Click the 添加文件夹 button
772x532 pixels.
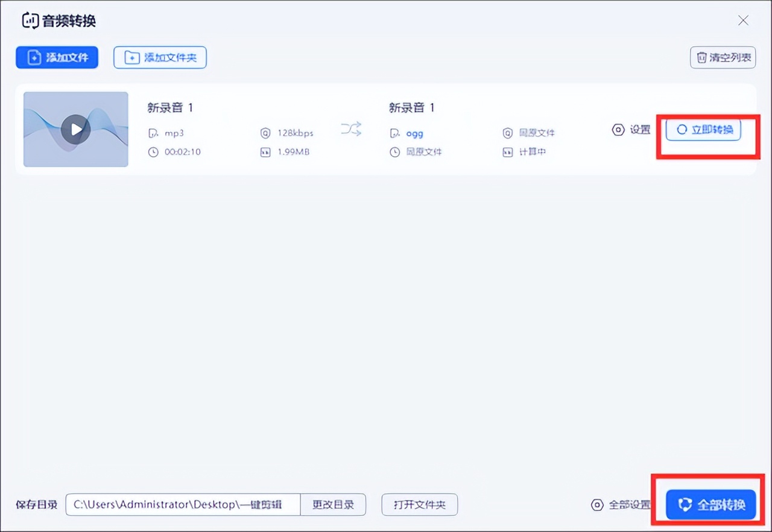point(160,57)
